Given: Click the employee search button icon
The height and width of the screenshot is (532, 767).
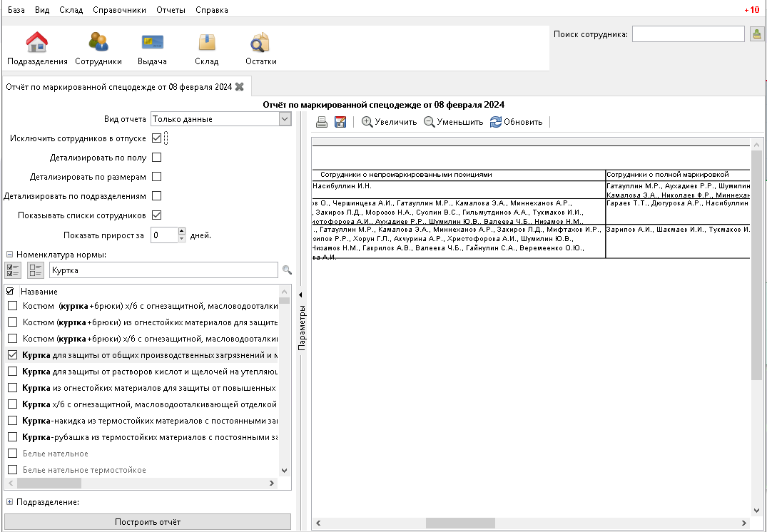Looking at the screenshot, I should tap(757, 34).
